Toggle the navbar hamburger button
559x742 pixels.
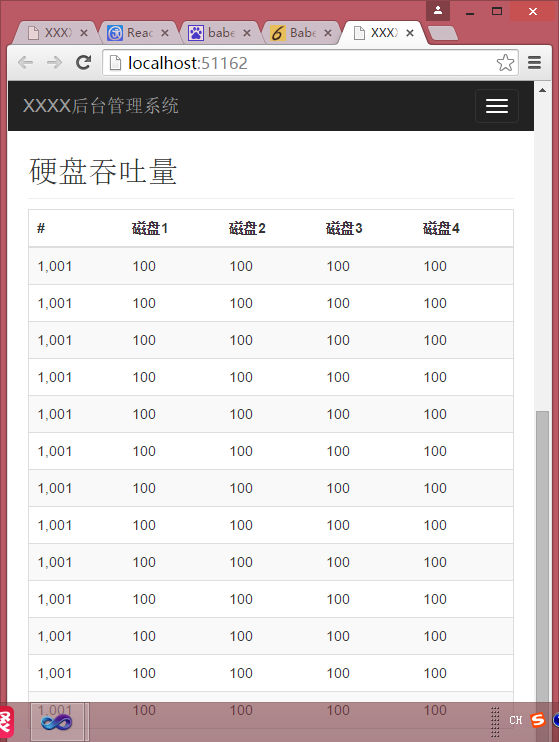pos(497,106)
